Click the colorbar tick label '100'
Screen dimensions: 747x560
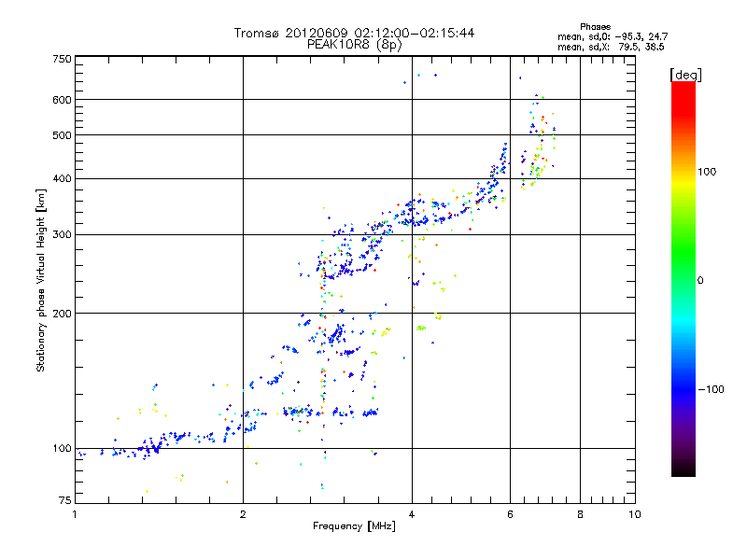click(x=707, y=172)
